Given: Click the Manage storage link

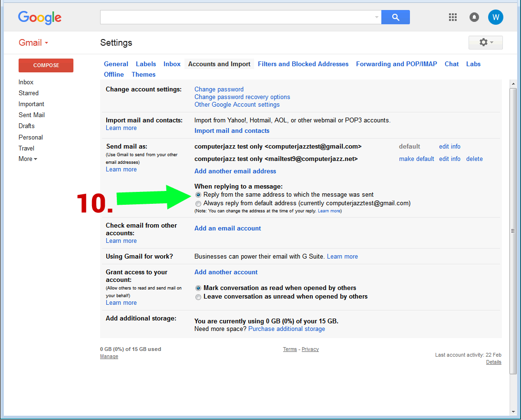Looking at the screenshot, I should (109, 357).
